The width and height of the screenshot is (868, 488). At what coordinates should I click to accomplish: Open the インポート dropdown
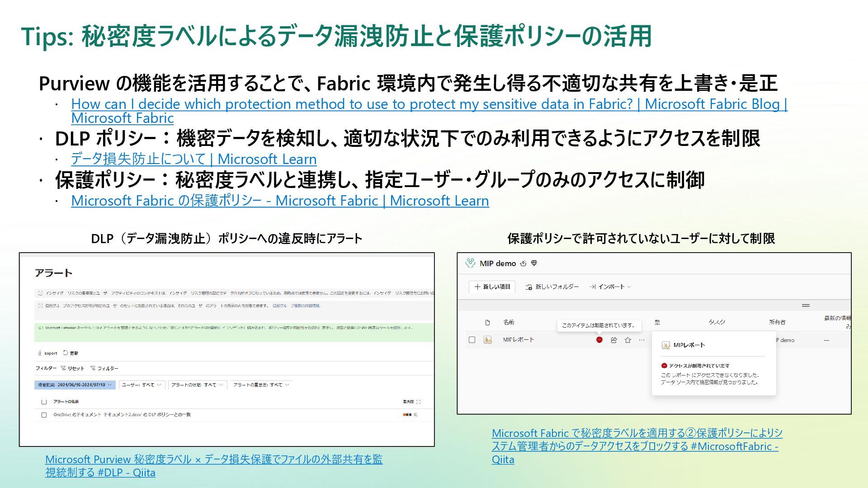610,287
